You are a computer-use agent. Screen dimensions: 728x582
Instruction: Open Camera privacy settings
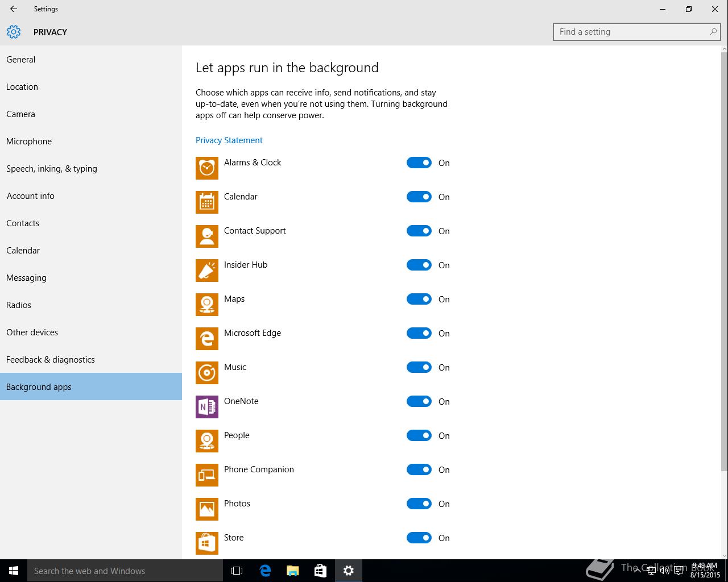tap(91, 114)
